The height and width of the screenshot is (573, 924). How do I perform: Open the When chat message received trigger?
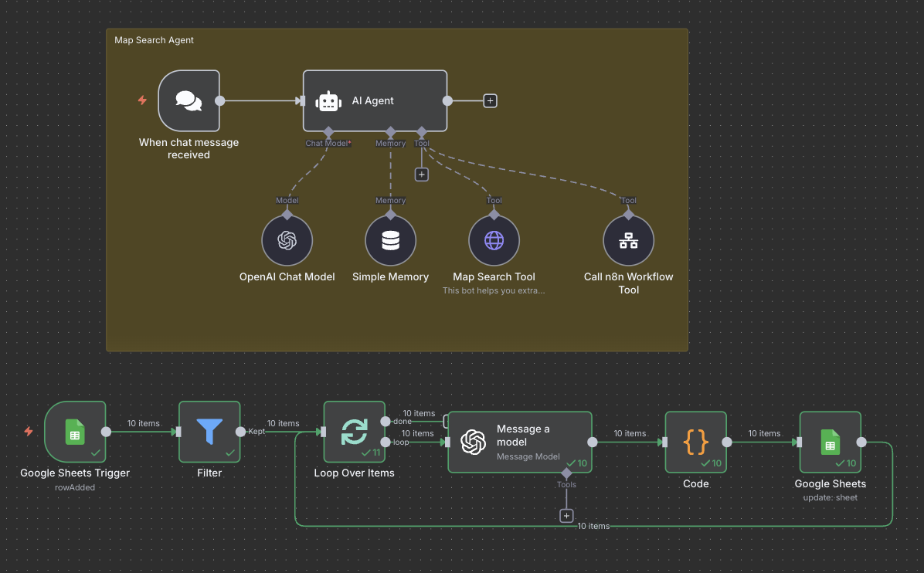coord(189,100)
